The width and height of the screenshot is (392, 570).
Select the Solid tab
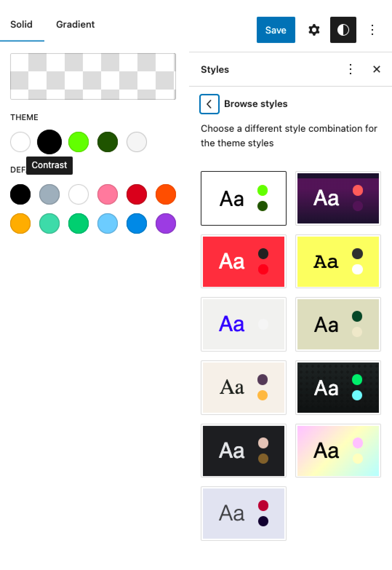(21, 24)
